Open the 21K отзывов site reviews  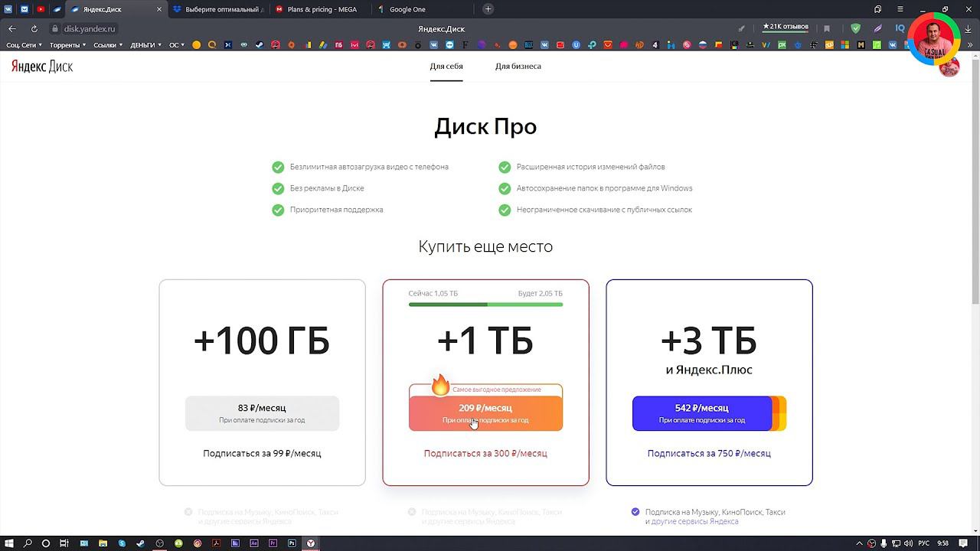786,28
